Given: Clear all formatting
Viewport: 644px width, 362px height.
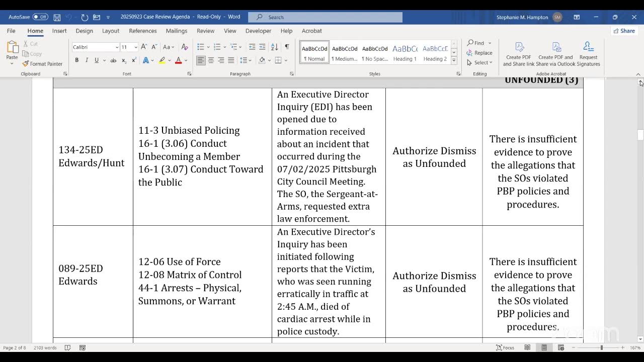Looking at the screenshot, I should pos(185,47).
